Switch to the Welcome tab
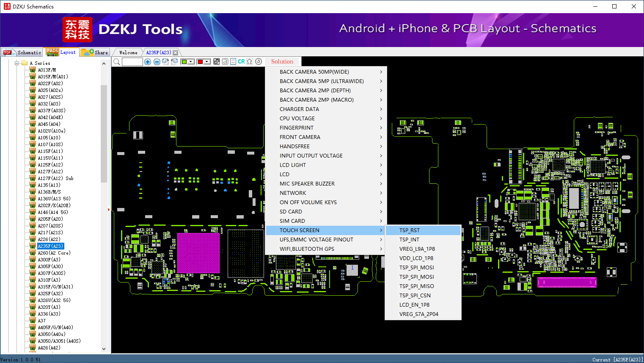This screenshot has width=644, height=363. [x=128, y=53]
